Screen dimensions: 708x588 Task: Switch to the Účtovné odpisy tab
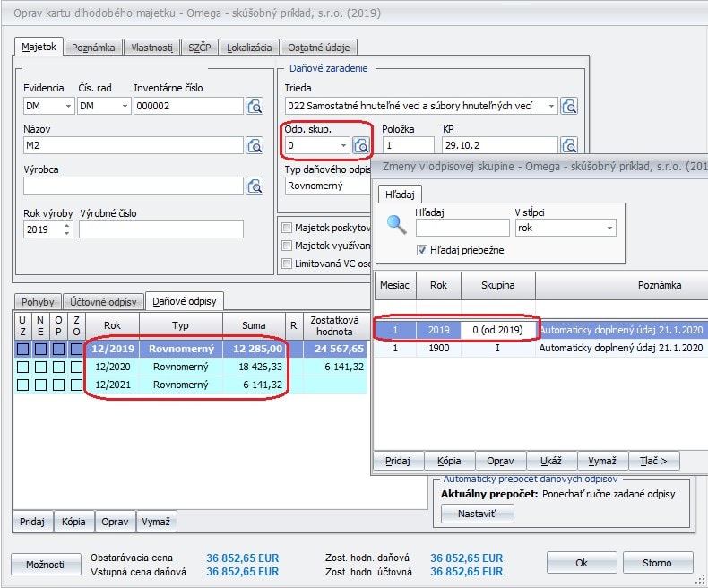102,302
